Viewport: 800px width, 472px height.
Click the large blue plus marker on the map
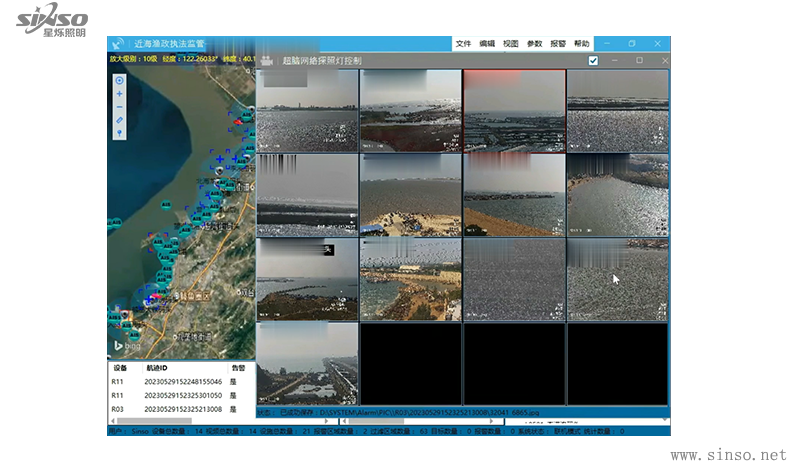(x=219, y=159)
